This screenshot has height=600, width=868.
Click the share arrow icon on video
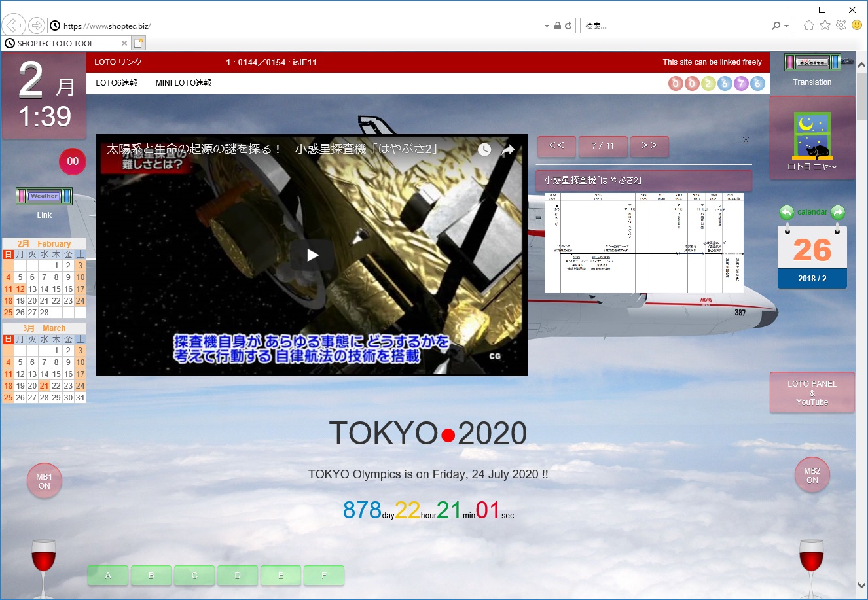tap(508, 150)
